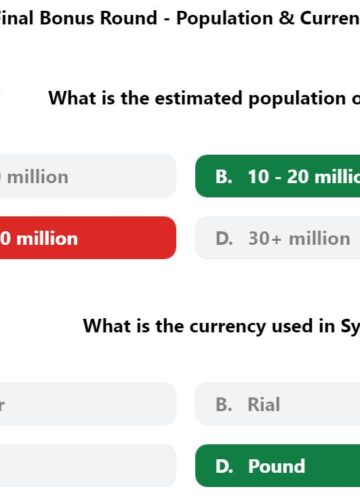Viewport: 360px width, 504px height.
Task: Pick the grey "million" option in population question
Action: pyautogui.click(x=88, y=176)
